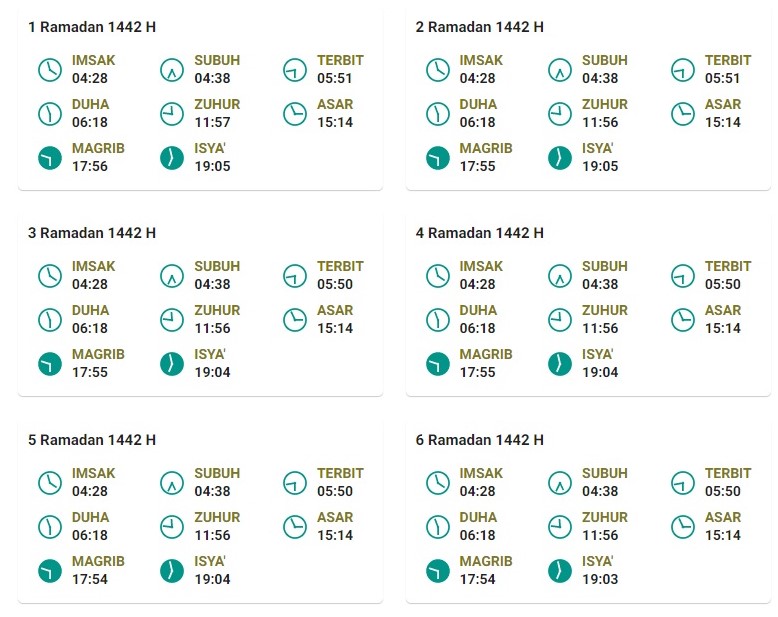This screenshot has height=617, width=778.
Task: Click the Isya' icon on 5 Ramadan
Action: (172, 571)
